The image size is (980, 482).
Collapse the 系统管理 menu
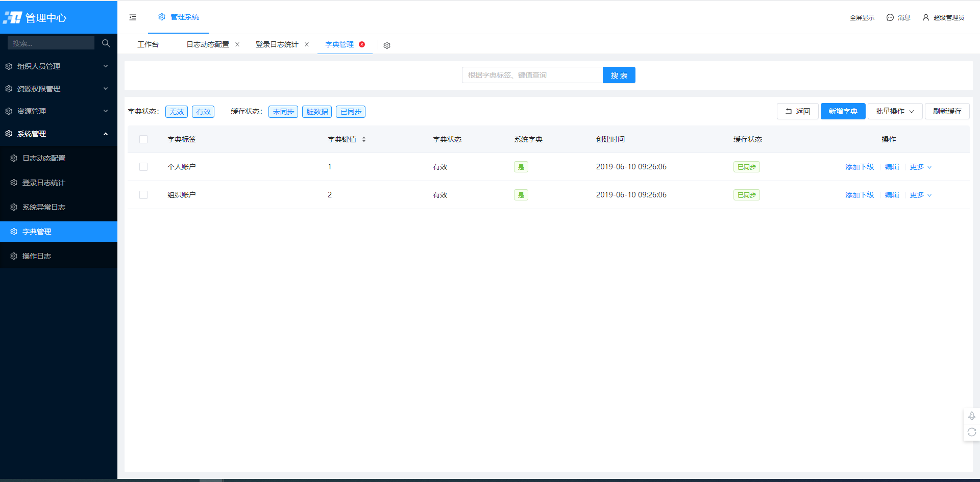tap(59, 134)
